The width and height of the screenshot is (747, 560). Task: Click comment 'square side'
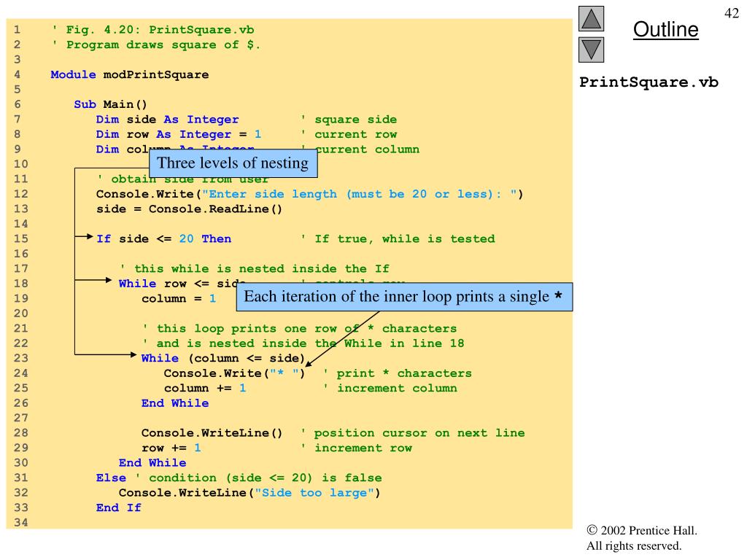pyautogui.click(x=349, y=119)
